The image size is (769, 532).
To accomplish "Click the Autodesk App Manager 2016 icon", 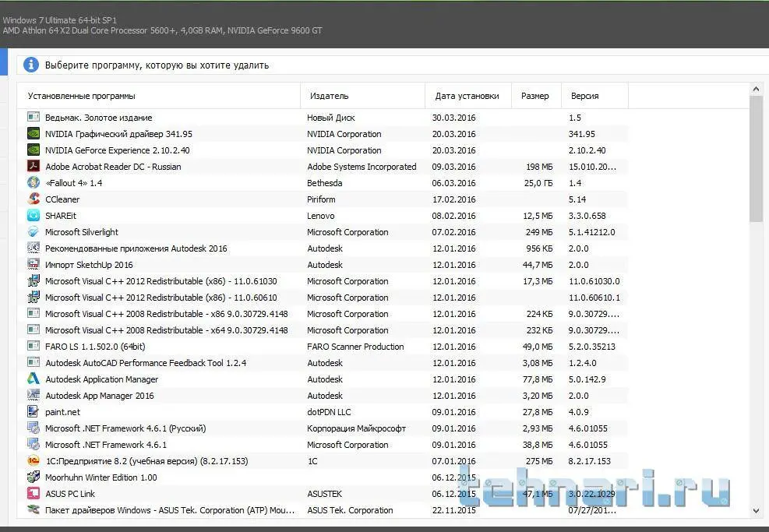I will (x=34, y=395).
